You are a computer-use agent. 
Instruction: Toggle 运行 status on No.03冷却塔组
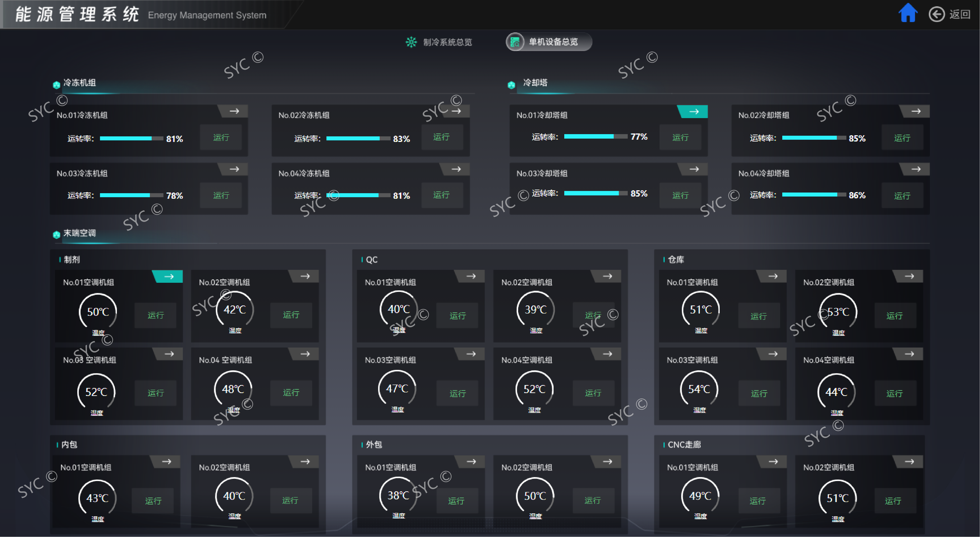pyautogui.click(x=680, y=195)
